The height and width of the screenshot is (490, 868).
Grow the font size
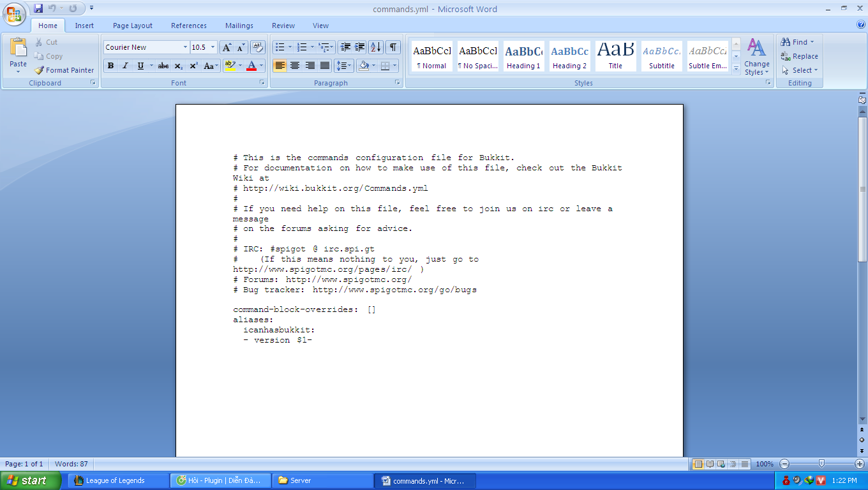tap(227, 47)
